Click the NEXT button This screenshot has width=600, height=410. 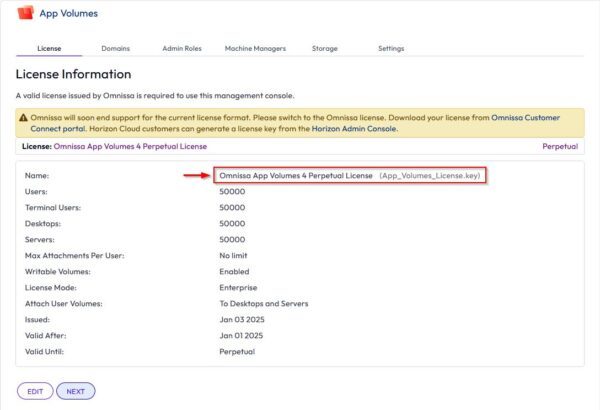tap(76, 391)
